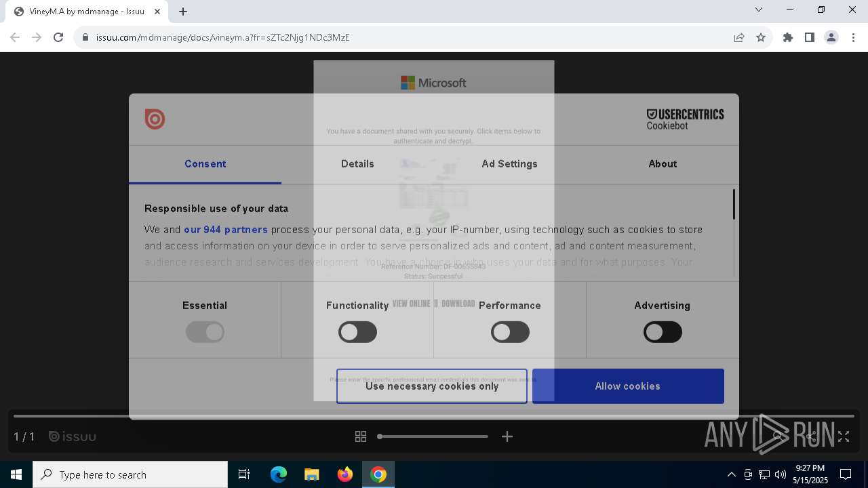Screen dimensions: 868x488
Task: Click the taskbar clock showing 9:27 PM
Action: click(810, 474)
